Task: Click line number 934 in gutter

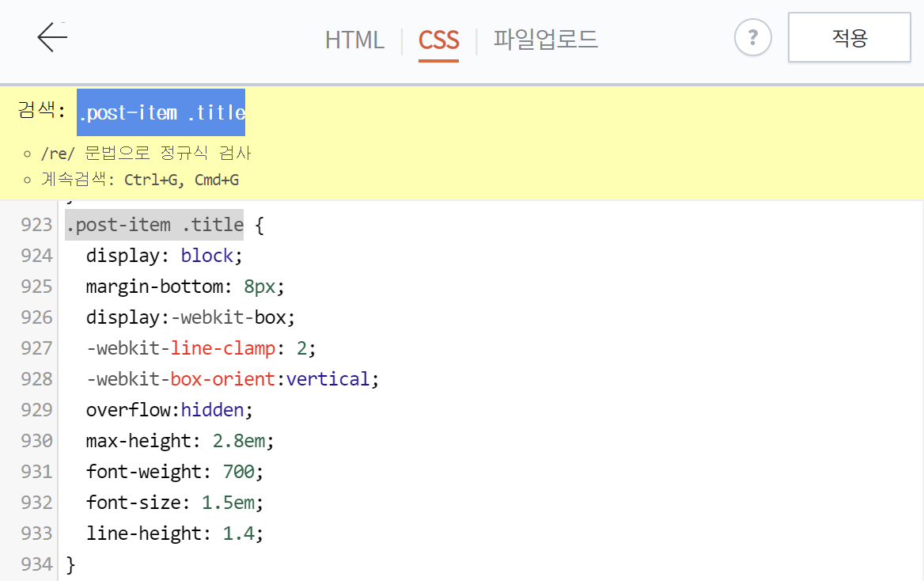Action: coord(36,564)
